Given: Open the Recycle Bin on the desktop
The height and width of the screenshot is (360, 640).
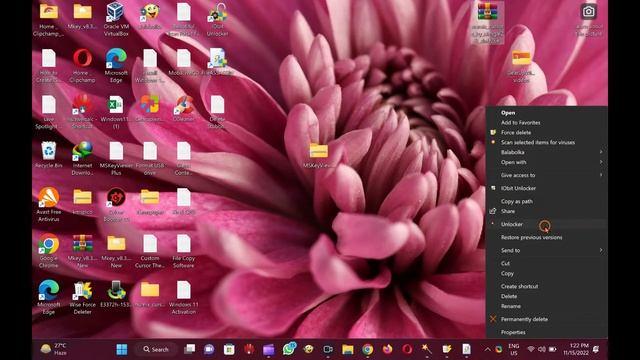Looking at the screenshot, I should pyautogui.click(x=49, y=154).
